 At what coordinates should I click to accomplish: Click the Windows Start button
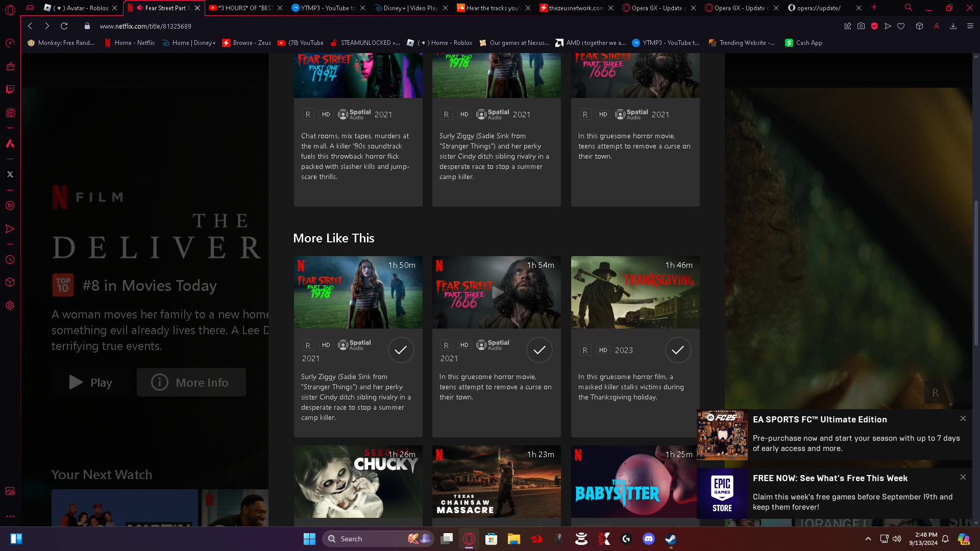tap(309, 539)
